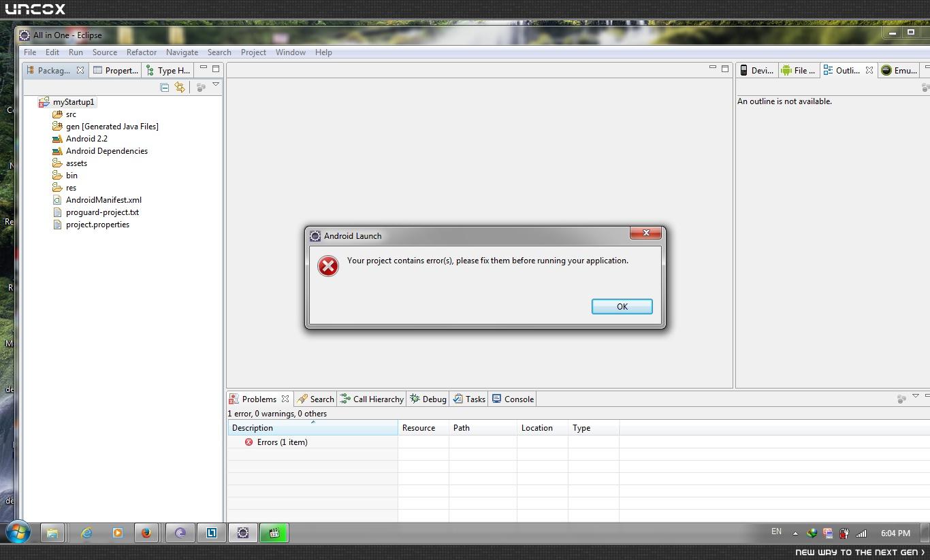Sort problems by Type column
This screenshot has width=930, height=560.
(x=594, y=428)
